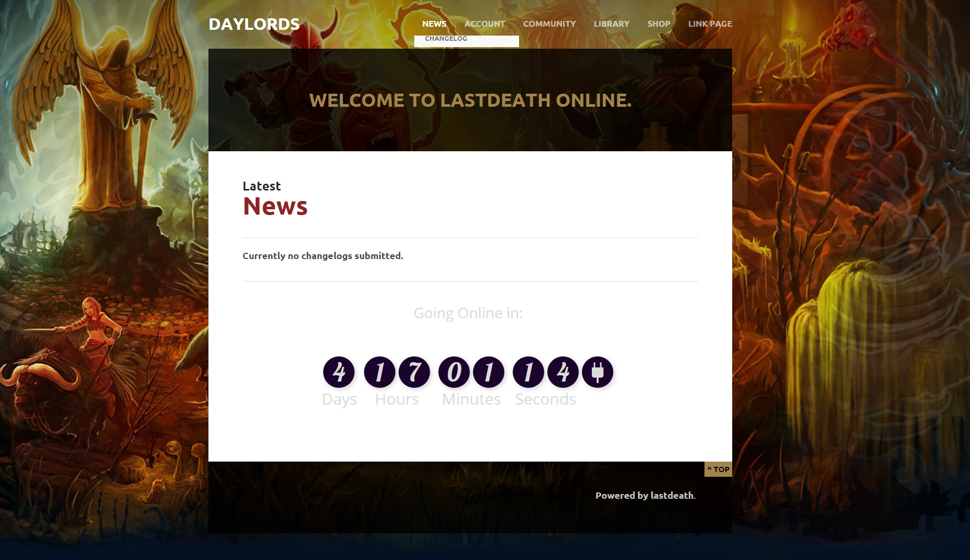
Task: Click the 'Latest' label above the News heading
Action: pyautogui.click(x=261, y=186)
